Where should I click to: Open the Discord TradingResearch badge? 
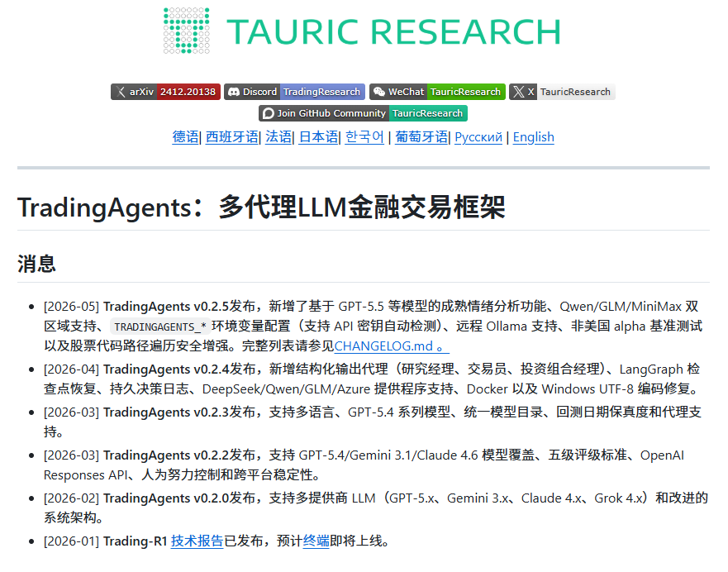294,92
